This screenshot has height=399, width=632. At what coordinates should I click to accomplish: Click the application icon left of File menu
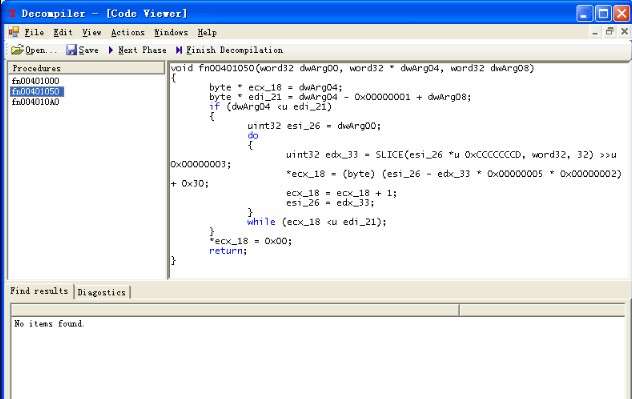point(14,32)
